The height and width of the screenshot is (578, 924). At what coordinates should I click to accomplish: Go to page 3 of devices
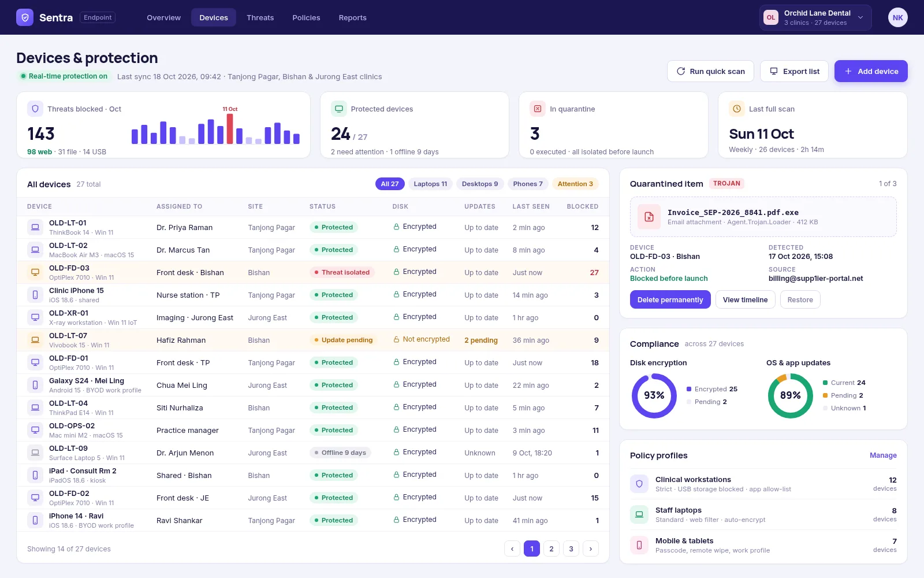(x=571, y=549)
